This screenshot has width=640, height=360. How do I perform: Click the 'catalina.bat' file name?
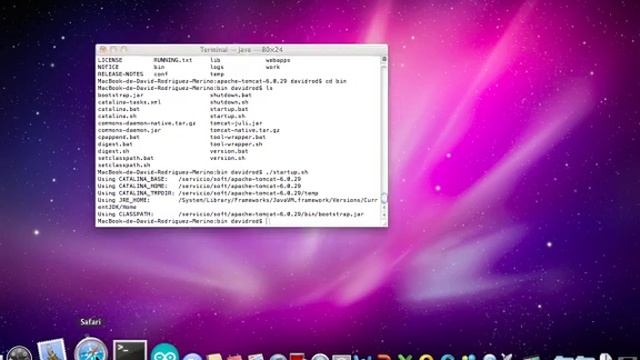click(x=118, y=109)
